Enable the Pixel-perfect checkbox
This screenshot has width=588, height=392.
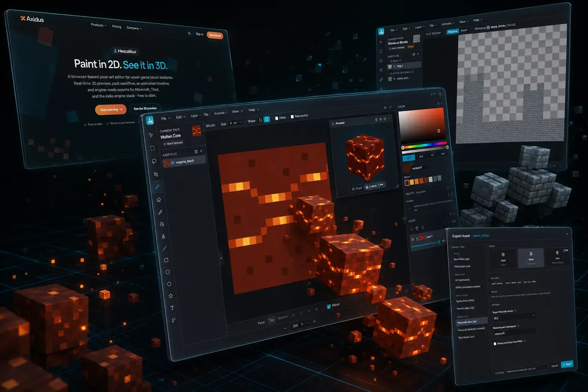(292, 116)
